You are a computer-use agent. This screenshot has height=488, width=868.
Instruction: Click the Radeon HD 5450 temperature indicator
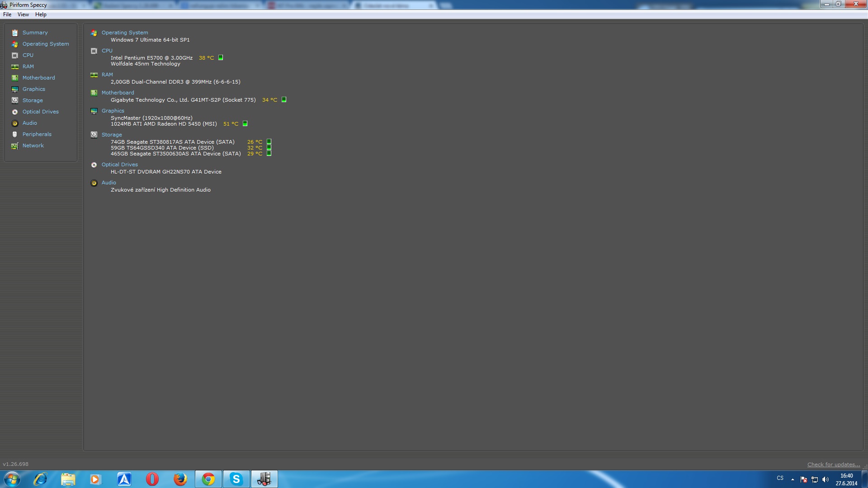245,123
